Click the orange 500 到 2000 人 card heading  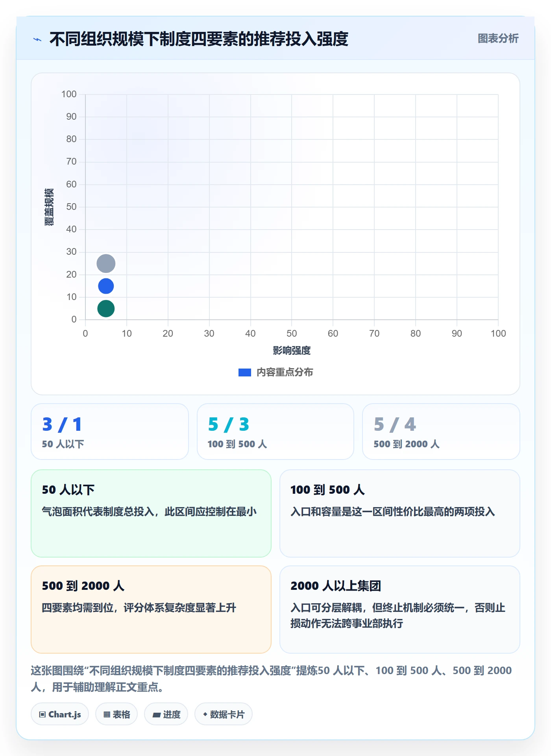pyautogui.click(x=83, y=586)
